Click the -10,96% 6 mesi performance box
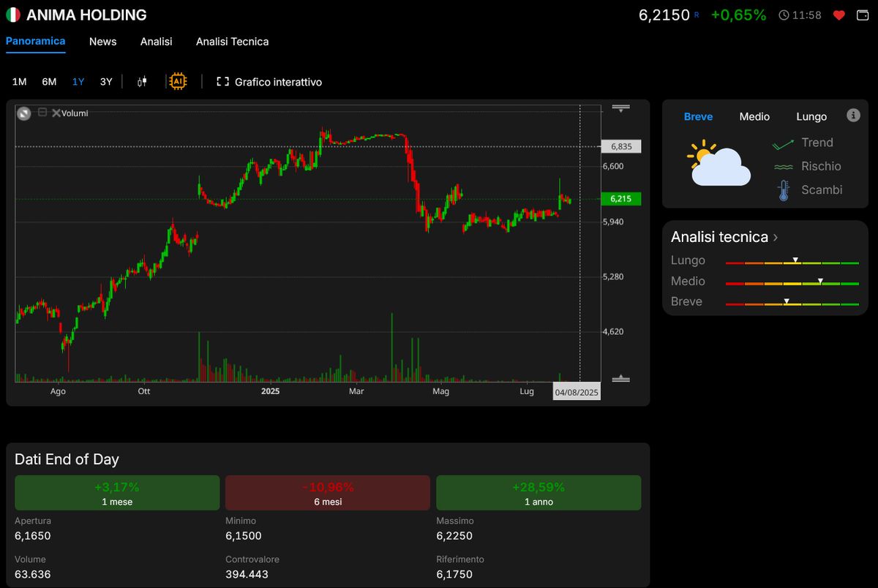The image size is (878, 588). [x=328, y=493]
